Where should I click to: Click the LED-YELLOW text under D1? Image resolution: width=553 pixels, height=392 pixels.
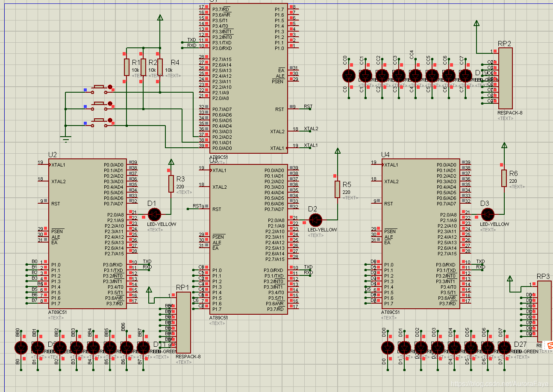(x=162, y=224)
